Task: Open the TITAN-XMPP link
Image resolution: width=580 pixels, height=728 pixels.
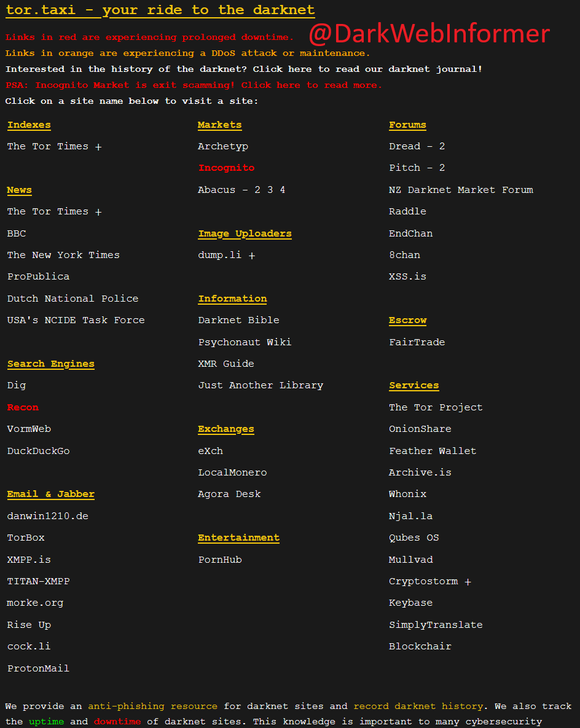Action: pos(38,581)
